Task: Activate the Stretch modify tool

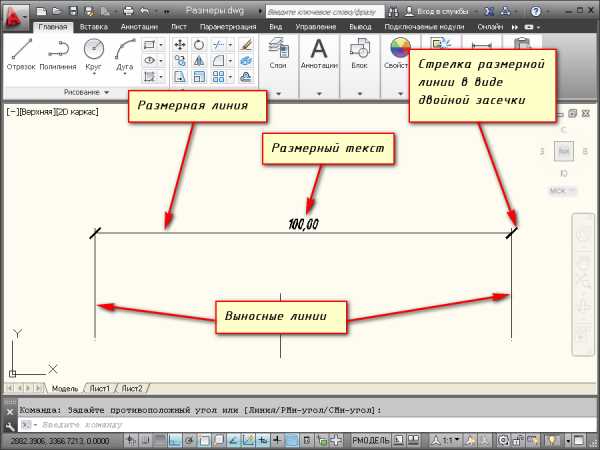Action: click(179, 77)
